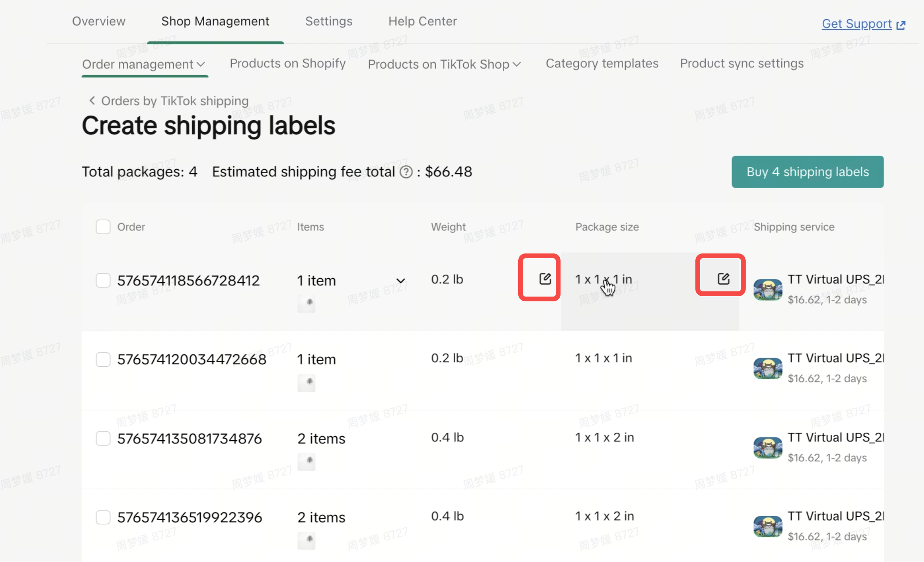Click back arrow beside Orders by TikTok shipping

[x=92, y=101]
